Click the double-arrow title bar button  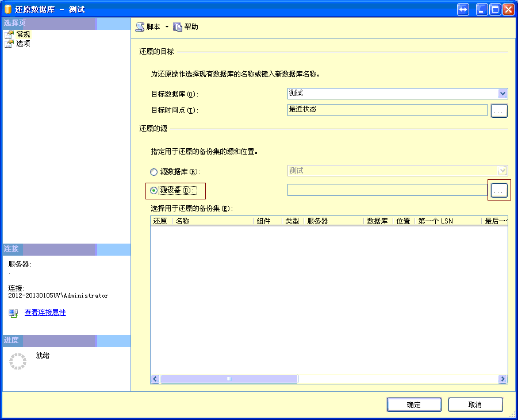463,9
